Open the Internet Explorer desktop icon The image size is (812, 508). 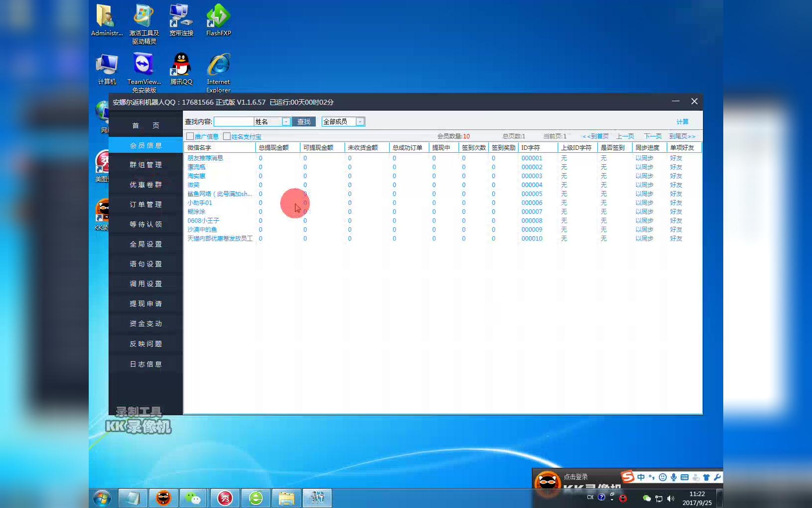tap(218, 72)
